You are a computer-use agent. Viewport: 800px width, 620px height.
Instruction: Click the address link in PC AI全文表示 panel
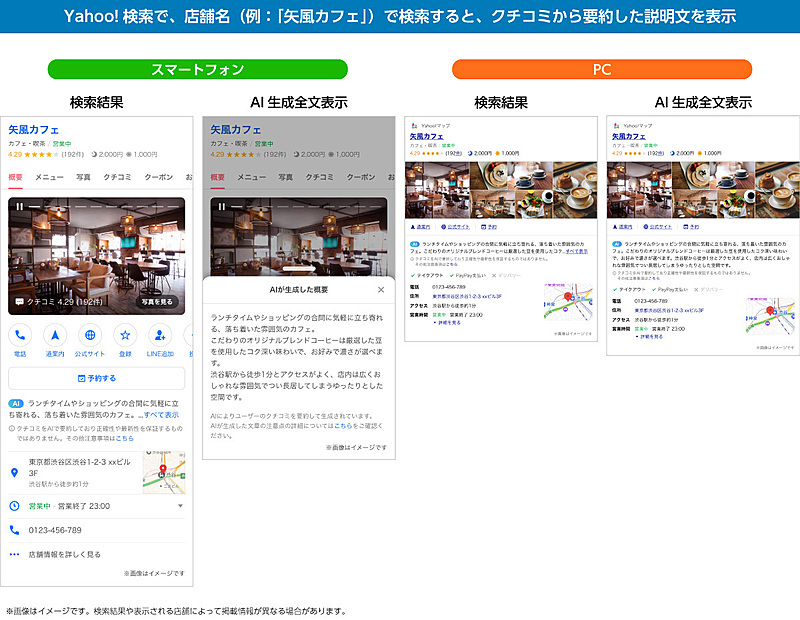pyautogui.click(x=669, y=310)
